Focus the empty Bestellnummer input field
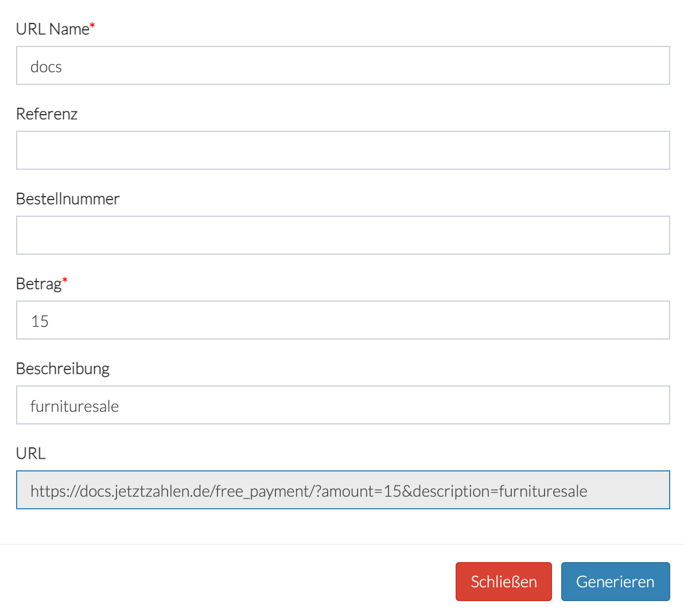Image resolution: width=684 pixels, height=616 pixels. click(x=343, y=235)
